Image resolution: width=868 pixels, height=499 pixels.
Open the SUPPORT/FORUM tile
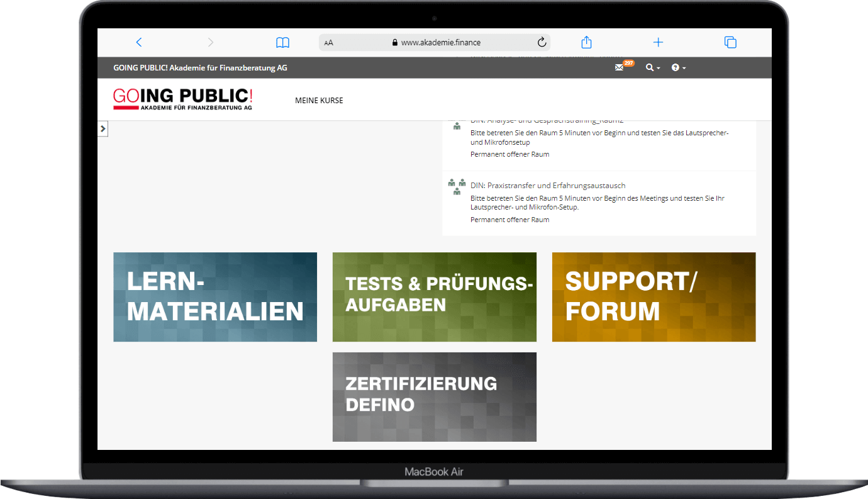click(x=654, y=297)
